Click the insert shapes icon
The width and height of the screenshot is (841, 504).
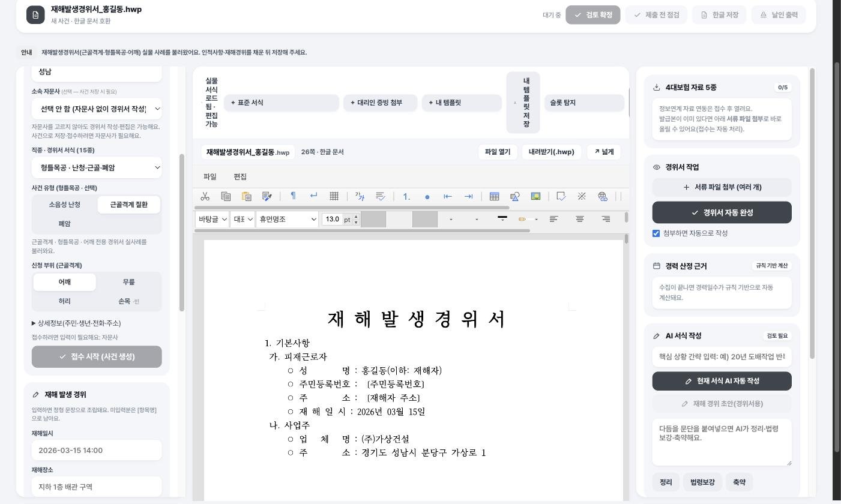pyautogui.click(x=514, y=196)
